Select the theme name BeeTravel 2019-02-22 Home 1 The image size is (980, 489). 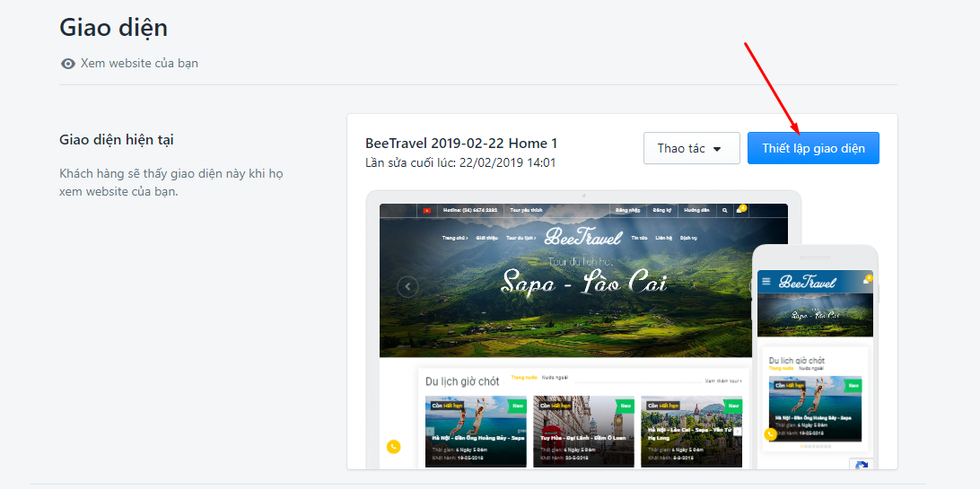point(461,143)
